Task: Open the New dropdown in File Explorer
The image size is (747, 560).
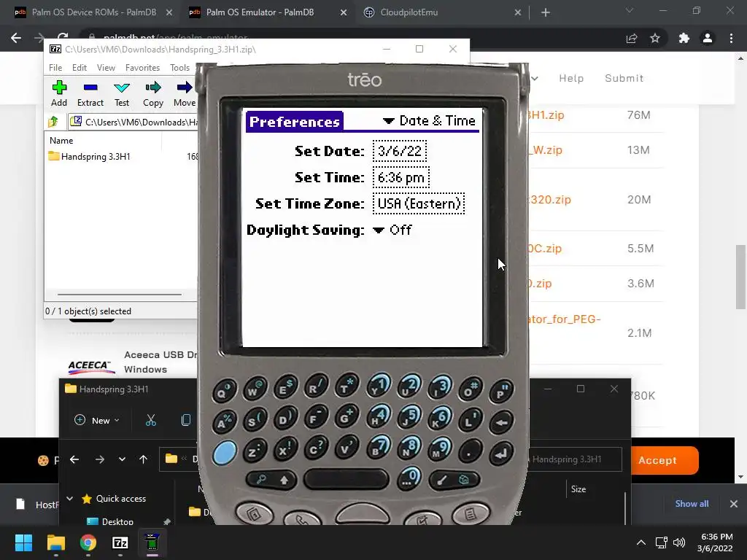Action: click(97, 420)
